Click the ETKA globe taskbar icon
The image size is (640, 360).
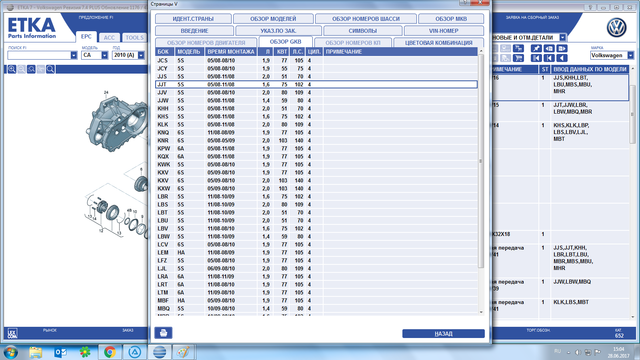click(x=159, y=352)
